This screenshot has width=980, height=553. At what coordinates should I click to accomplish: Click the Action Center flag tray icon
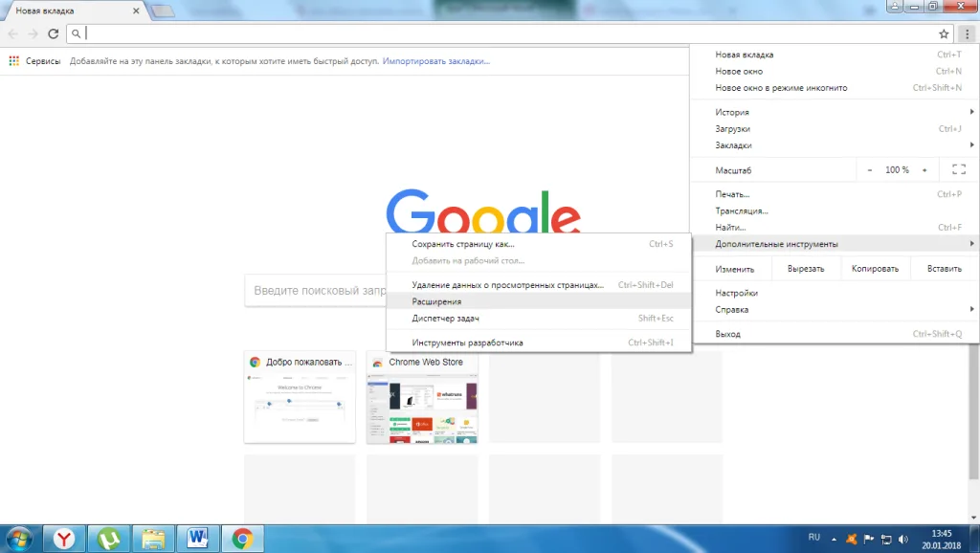pyautogui.click(x=869, y=539)
